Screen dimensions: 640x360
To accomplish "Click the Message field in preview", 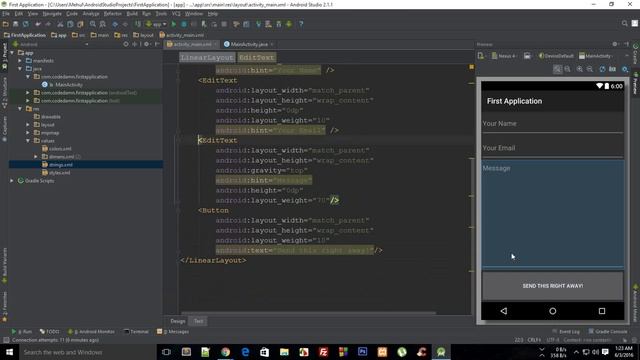I will [x=553, y=214].
